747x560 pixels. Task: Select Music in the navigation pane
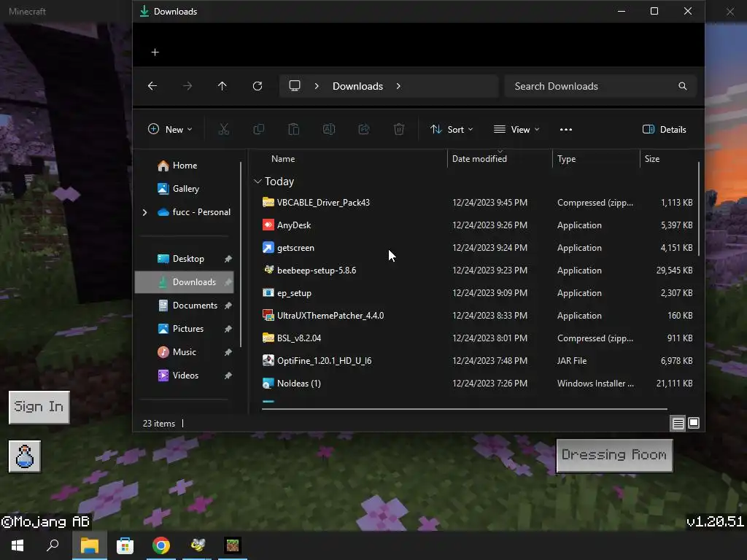[x=185, y=352]
